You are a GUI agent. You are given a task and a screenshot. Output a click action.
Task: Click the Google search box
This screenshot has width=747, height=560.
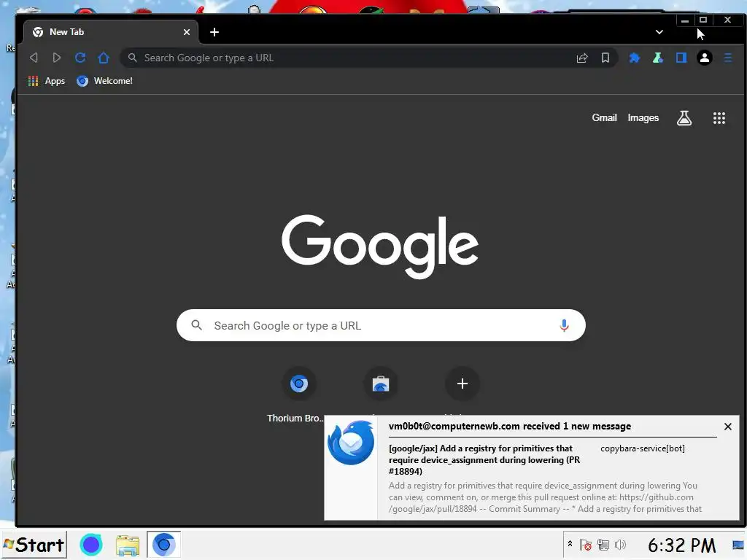click(x=381, y=325)
